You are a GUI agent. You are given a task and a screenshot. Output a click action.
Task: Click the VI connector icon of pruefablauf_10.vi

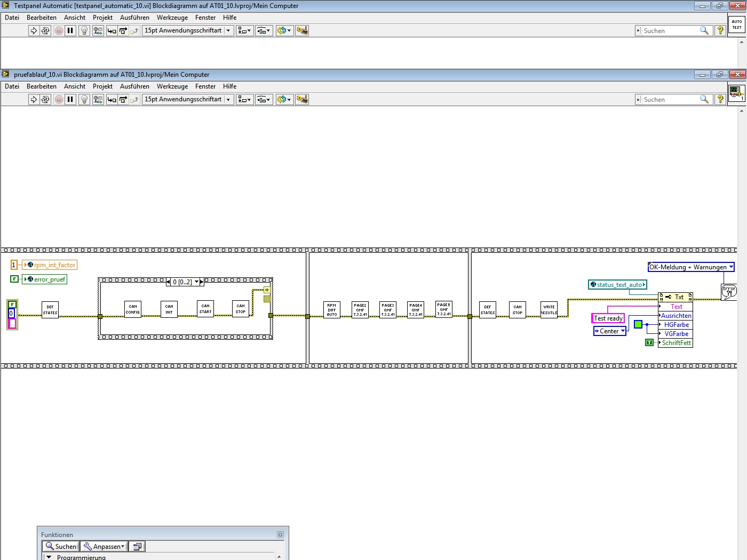pyautogui.click(x=737, y=93)
